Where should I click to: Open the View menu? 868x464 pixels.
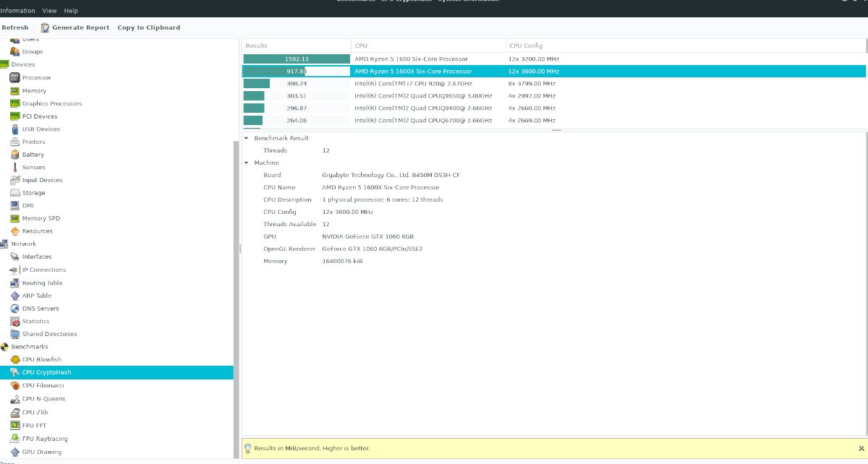point(50,11)
